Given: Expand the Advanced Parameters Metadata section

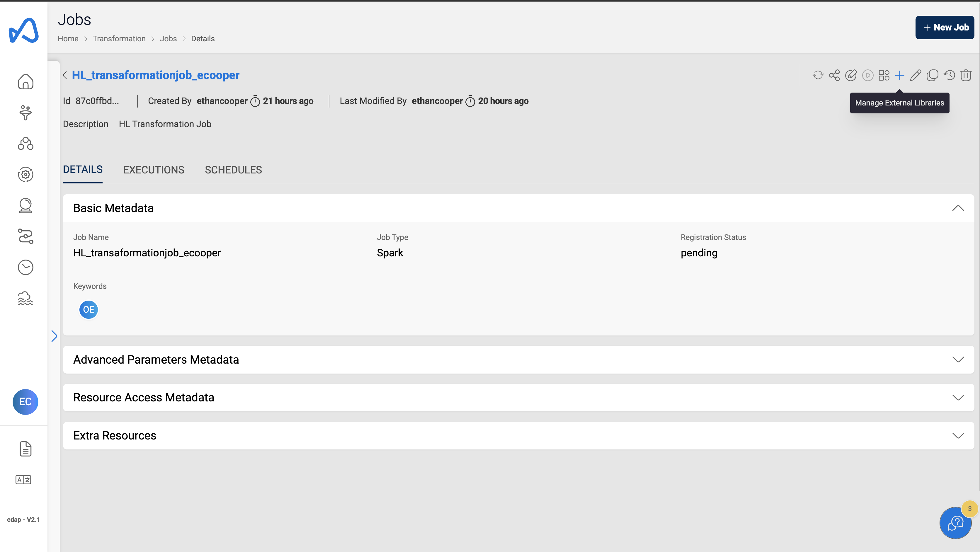Looking at the screenshot, I should click(x=958, y=360).
